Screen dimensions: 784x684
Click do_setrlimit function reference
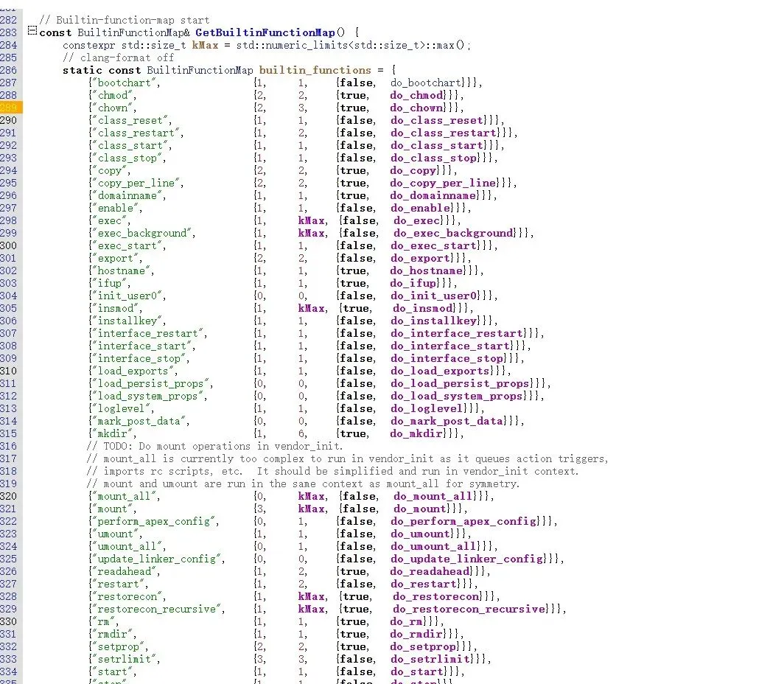pos(430,659)
